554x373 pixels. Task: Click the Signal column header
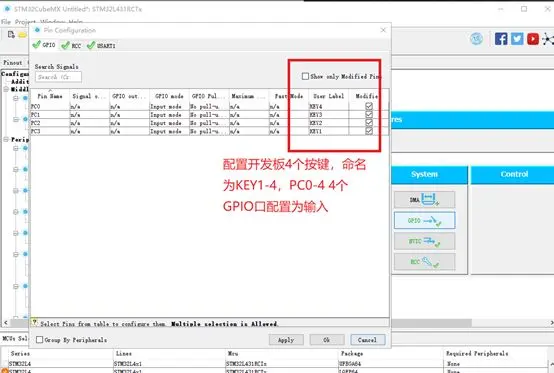[x=89, y=96]
